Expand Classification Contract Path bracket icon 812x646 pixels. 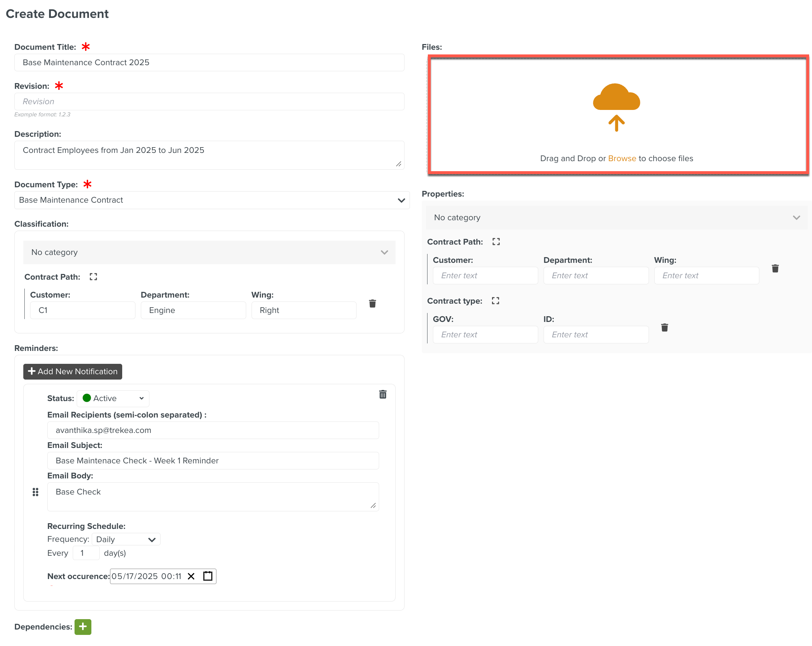click(94, 277)
